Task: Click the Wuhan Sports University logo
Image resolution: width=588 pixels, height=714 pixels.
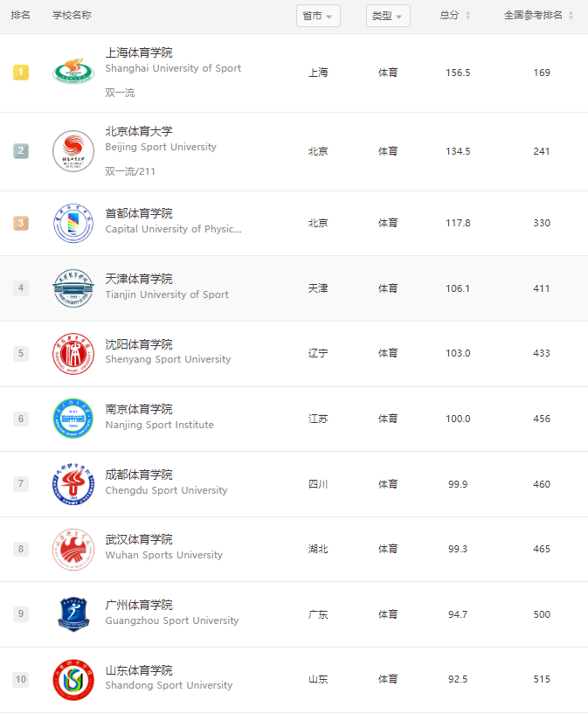Action: (73, 549)
